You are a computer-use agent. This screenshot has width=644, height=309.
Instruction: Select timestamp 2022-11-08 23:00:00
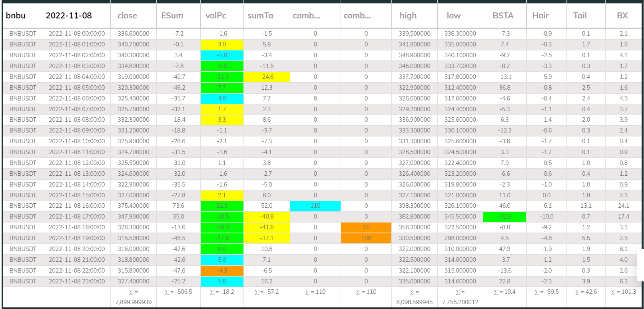(x=77, y=281)
